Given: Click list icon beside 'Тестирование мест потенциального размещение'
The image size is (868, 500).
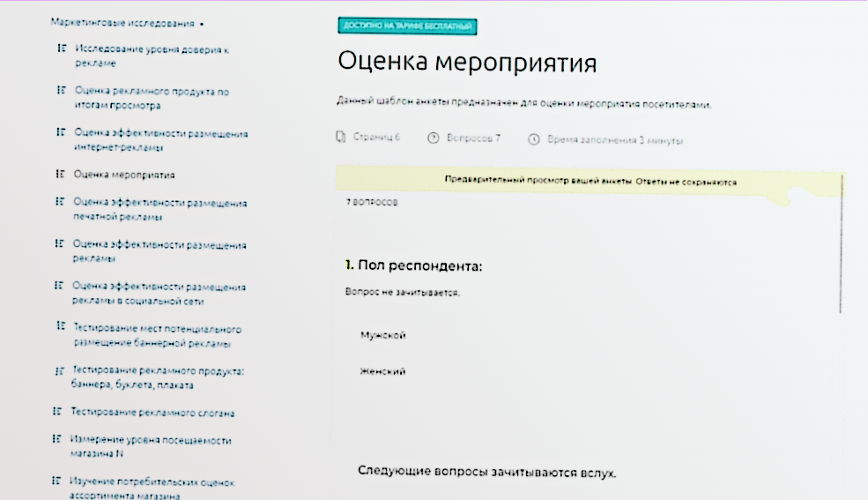Looking at the screenshot, I should (x=61, y=326).
